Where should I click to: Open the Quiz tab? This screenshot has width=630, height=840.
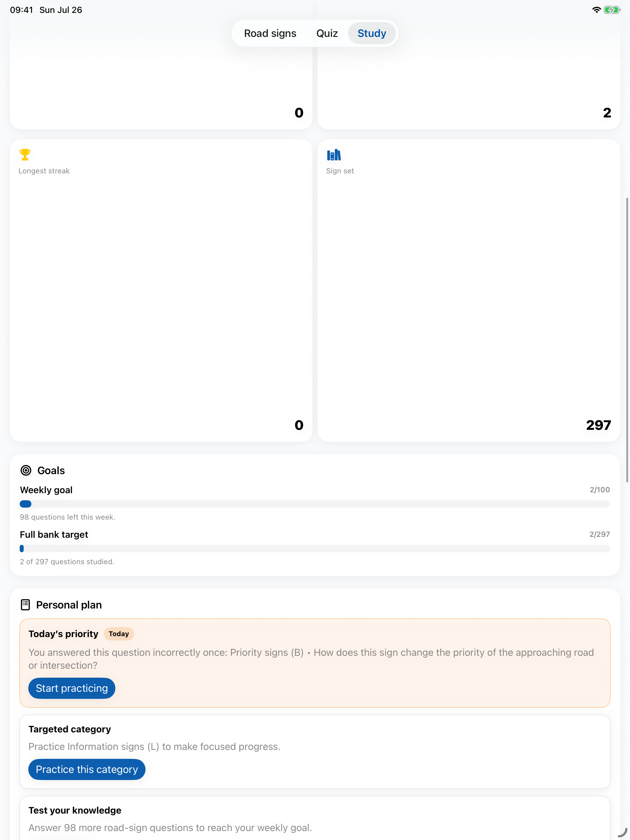[x=327, y=34]
